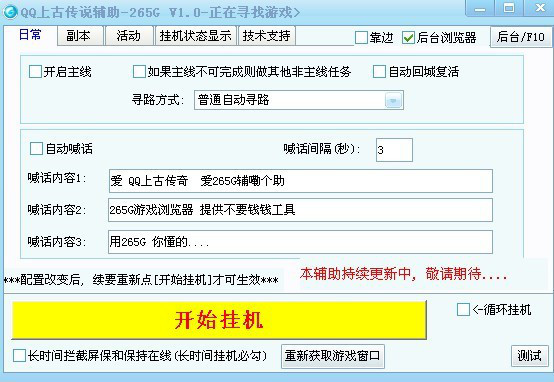Click the 喊话间隔(秒) input field
The height and width of the screenshot is (382, 554).
pos(394,150)
